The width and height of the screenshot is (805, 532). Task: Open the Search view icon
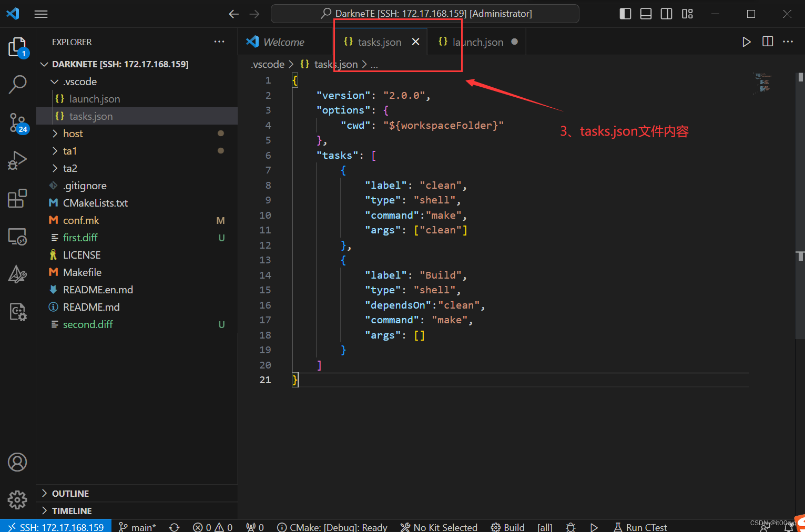[18, 84]
